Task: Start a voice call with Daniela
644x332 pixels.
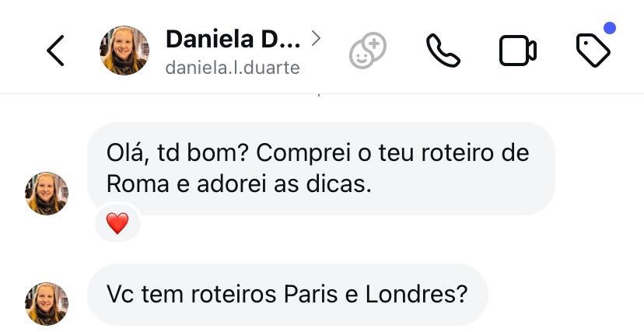Action: tap(443, 51)
